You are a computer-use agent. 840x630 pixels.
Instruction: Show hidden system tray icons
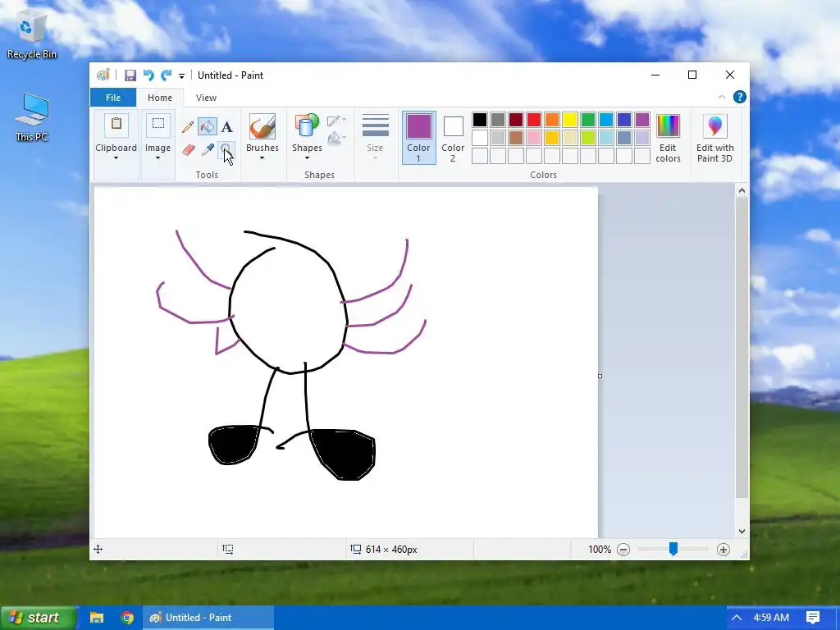(737, 618)
